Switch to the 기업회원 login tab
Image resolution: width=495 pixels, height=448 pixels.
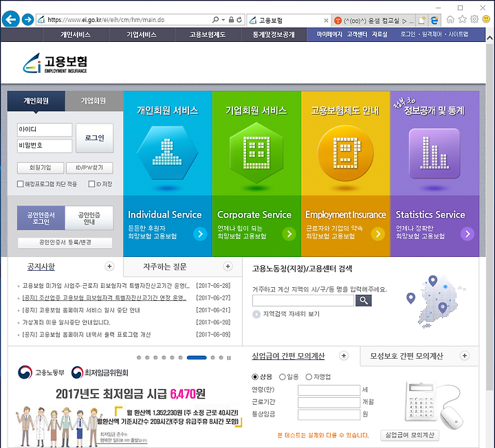[93, 101]
